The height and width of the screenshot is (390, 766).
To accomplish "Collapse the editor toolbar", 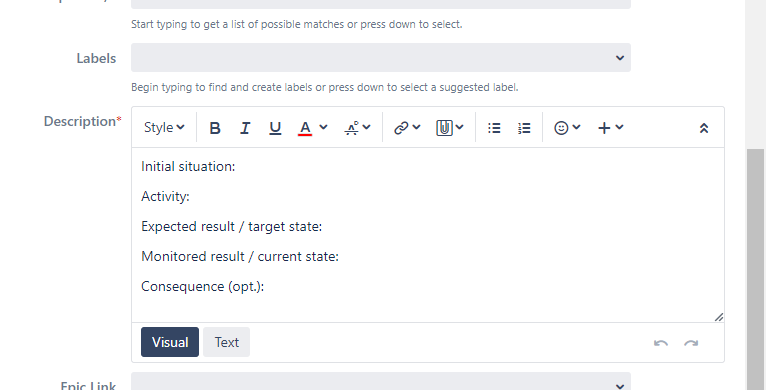I will pyautogui.click(x=703, y=128).
